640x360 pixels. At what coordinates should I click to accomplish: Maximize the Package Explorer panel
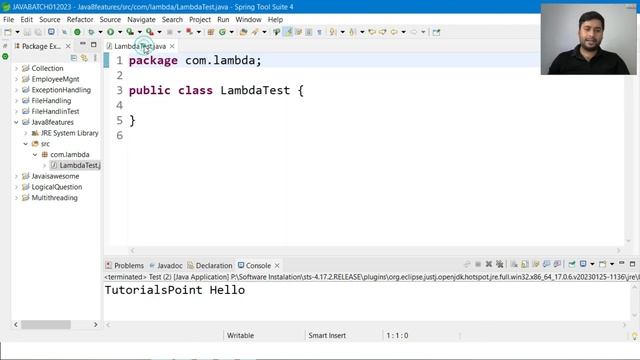click(93, 44)
